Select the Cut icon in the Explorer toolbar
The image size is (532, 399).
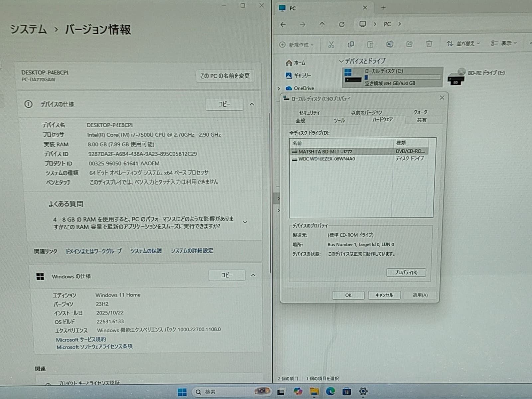331,44
